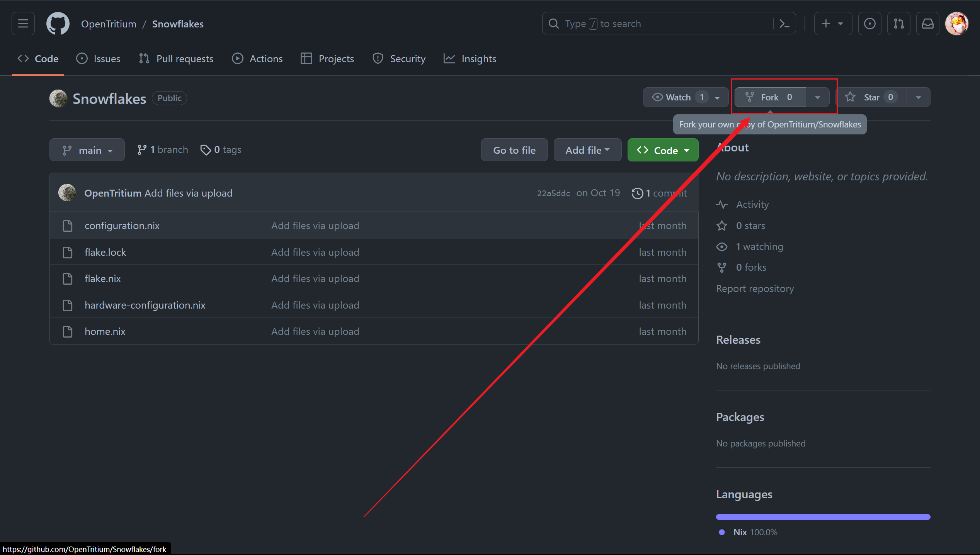The image size is (980, 555).
Task: Click the file icon beside flake.nix
Action: (x=68, y=278)
